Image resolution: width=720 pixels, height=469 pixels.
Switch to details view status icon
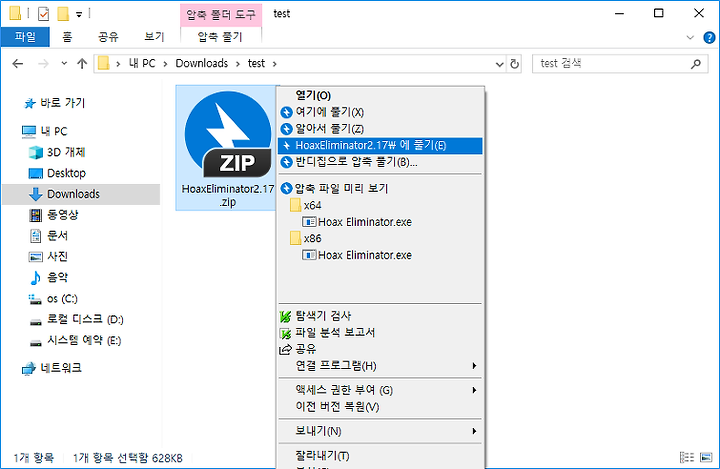687,457
